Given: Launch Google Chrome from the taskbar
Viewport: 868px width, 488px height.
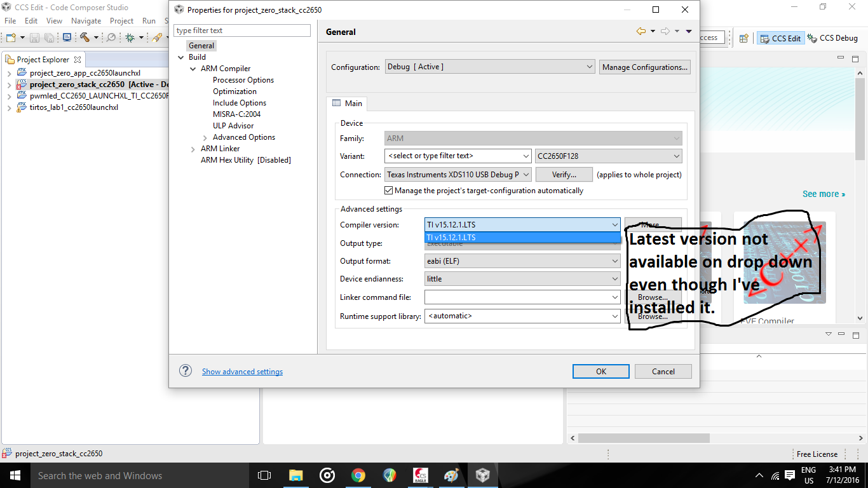Looking at the screenshot, I should click(358, 475).
